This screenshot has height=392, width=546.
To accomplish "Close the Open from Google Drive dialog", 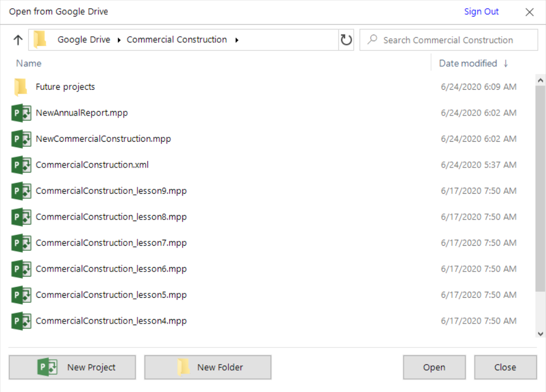I will click(530, 12).
